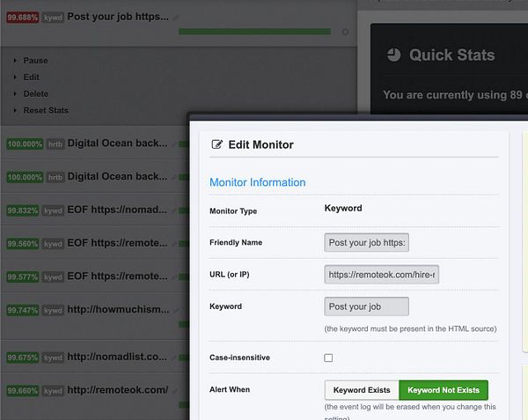
Task: Click pencil icon beside Post your job title
Action: [176, 17]
